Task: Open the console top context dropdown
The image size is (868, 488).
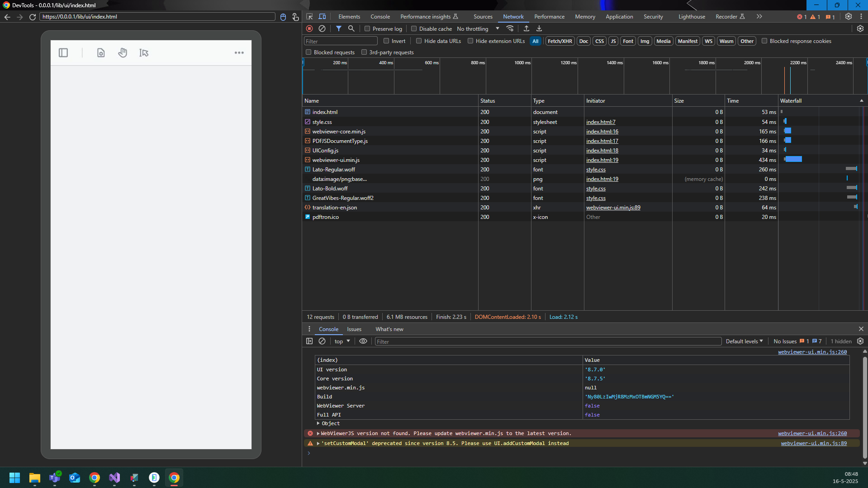Action: point(342,341)
